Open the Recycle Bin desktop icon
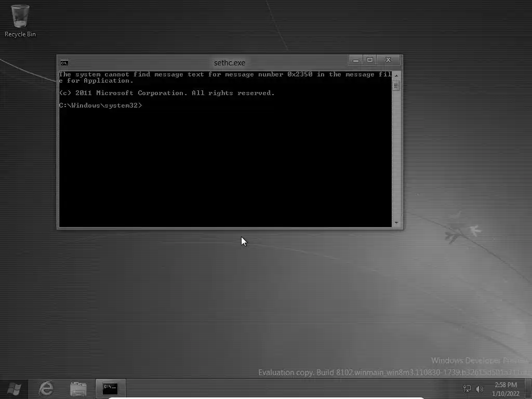The height and width of the screenshot is (399, 532). tap(20, 20)
